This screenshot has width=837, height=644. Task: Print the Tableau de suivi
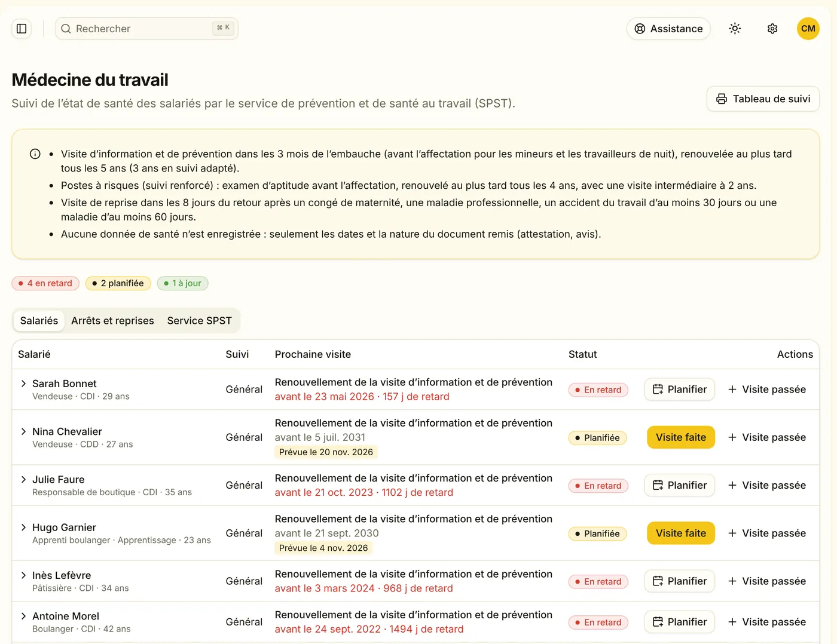point(763,99)
